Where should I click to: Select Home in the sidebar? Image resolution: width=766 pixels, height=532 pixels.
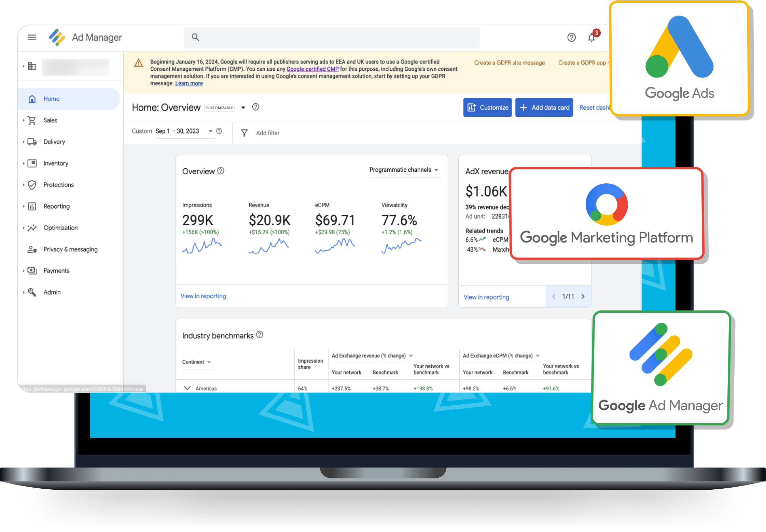coord(69,99)
